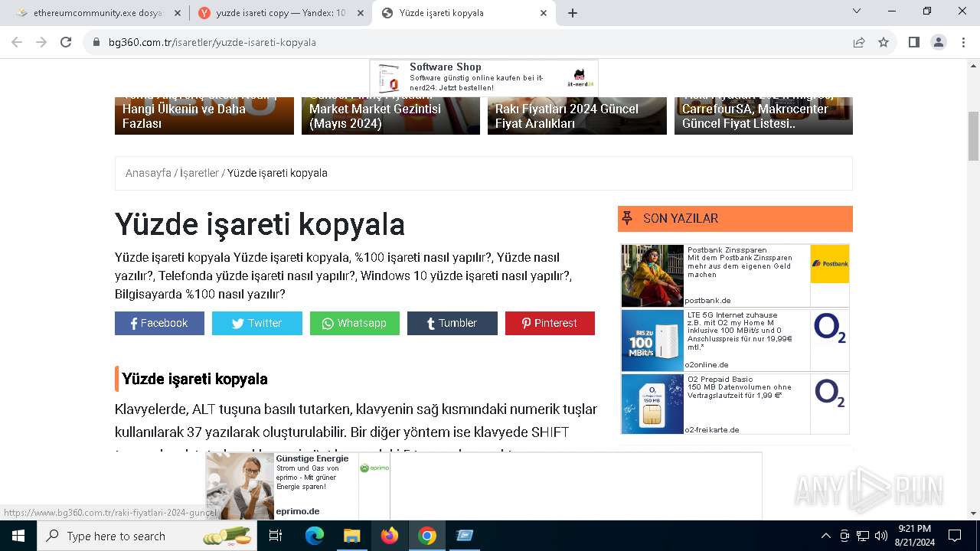Open the Windows Start menu
980x551 pixels.
point(18,536)
